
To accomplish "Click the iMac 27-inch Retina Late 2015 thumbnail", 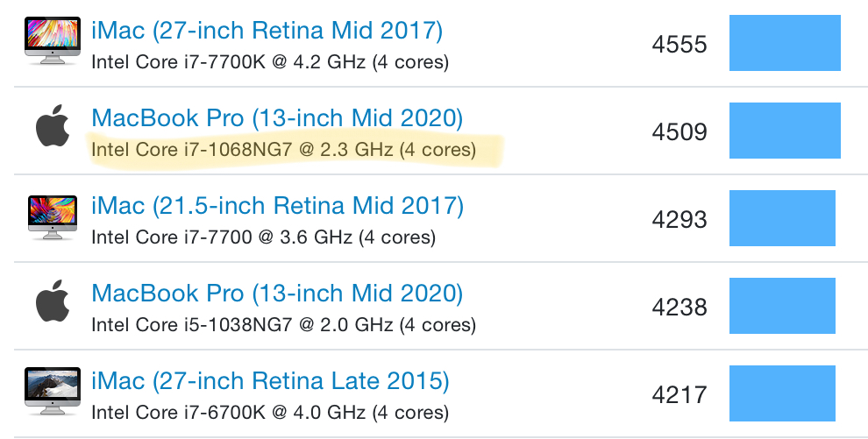I will pyautogui.click(x=53, y=393).
